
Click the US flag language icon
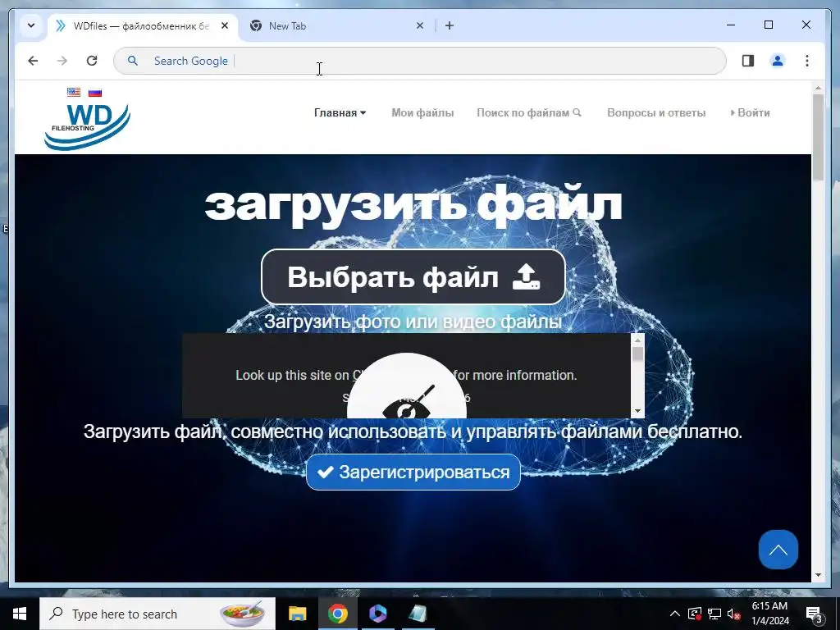[x=74, y=92]
